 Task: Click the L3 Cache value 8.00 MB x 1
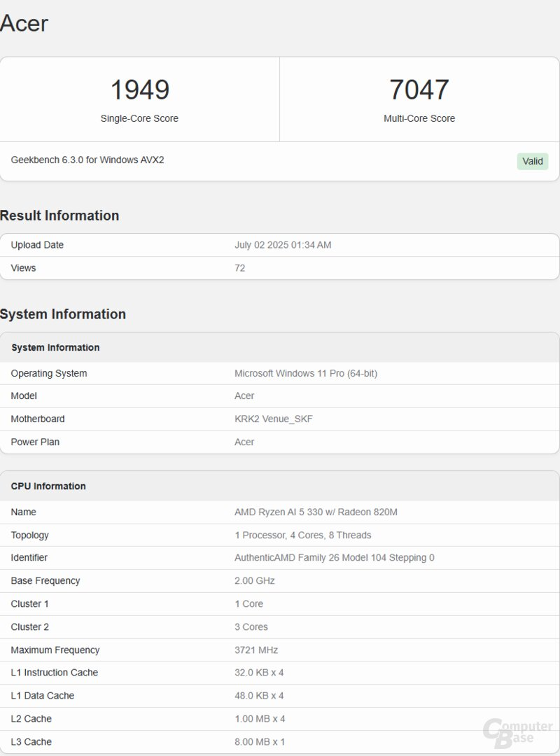260,741
